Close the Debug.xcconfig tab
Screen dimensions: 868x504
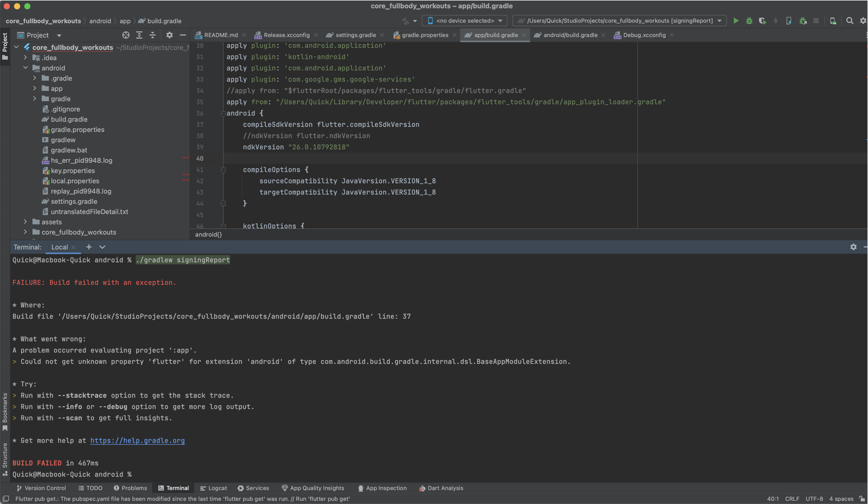[x=672, y=35]
